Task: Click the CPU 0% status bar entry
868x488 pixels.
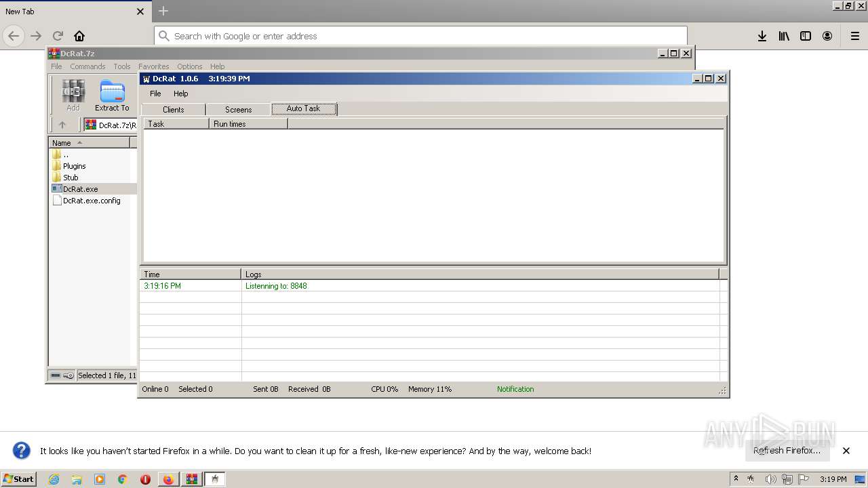Action: pyautogui.click(x=384, y=389)
